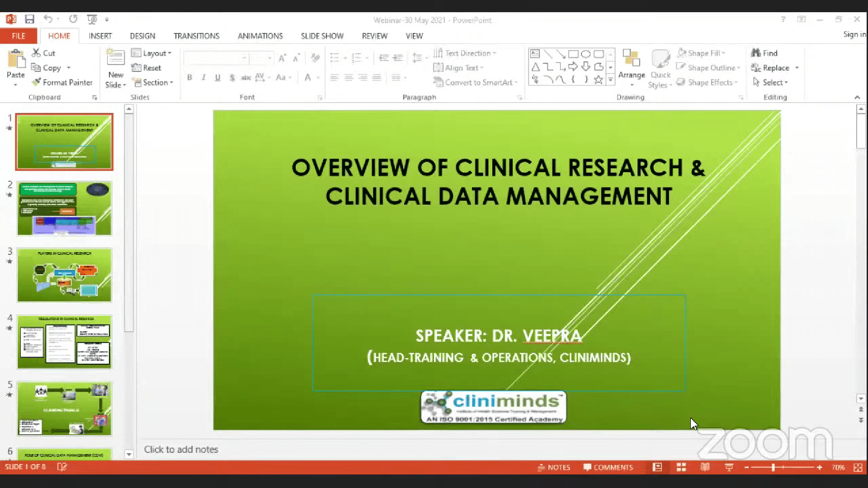Click the Reset slide button
Screen dimensions: 868x488
pos(146,68)
